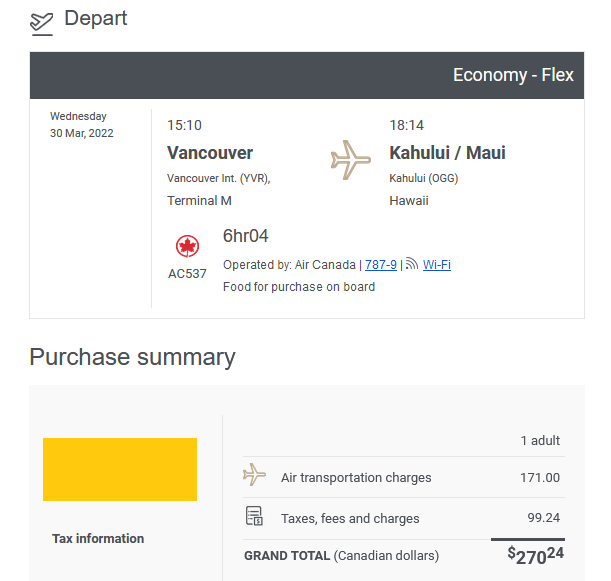The image size is (611, 581).
Task: Click the flight number AC537
Action: point(187,273)
